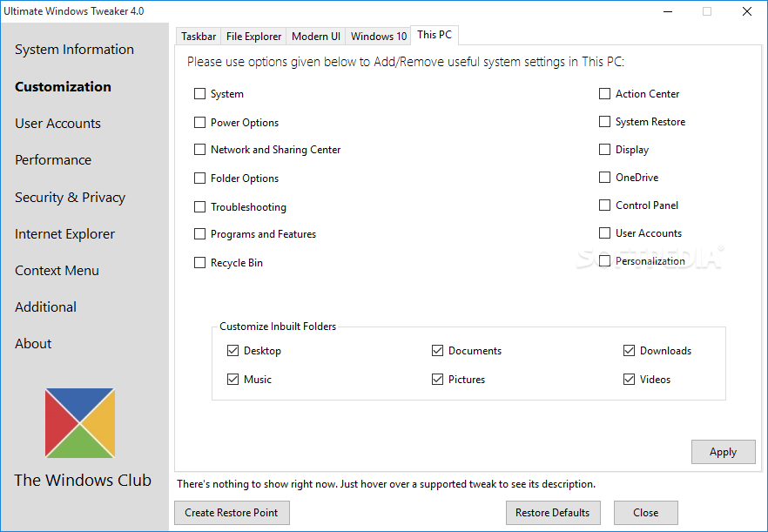The height and width of the screenshot is (532, 768).
Task: Select the Modern UI tab
Action: point(316,37)
